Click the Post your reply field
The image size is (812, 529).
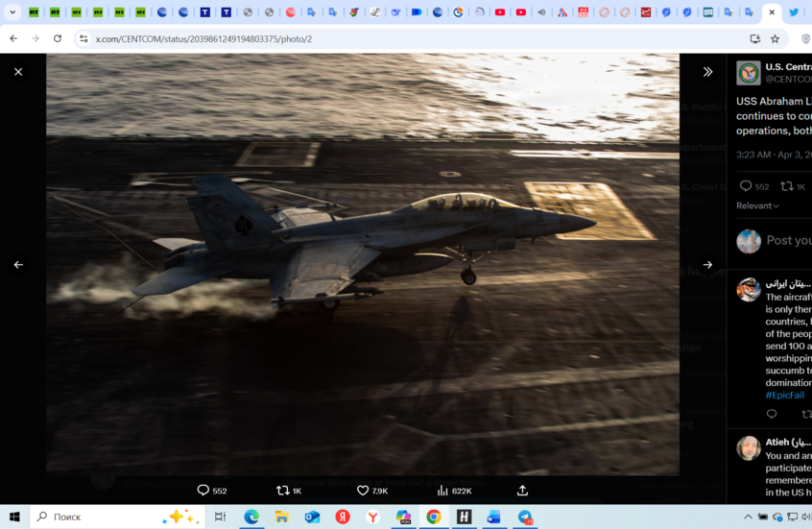[x=787, y=240]
